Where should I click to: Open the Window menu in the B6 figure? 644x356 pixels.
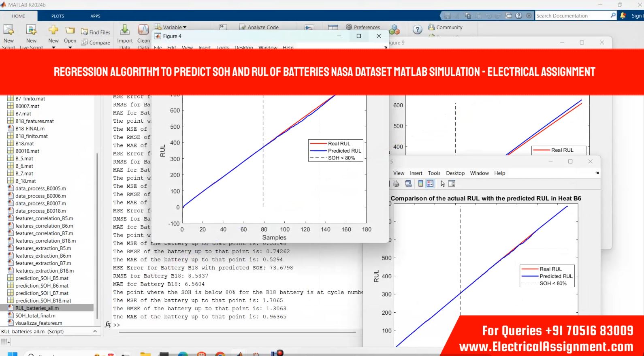tap(479, 173)
